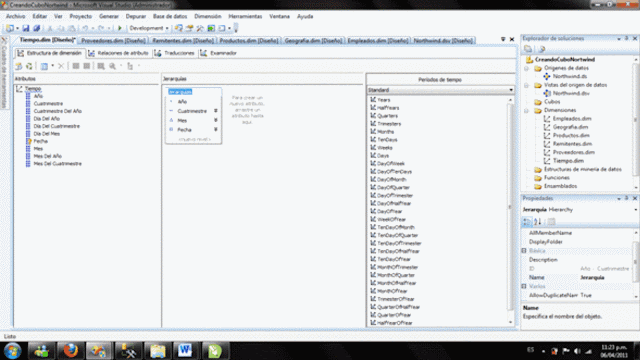
Task: Click the Alphabetical sort icon in Properties
Action: pyautogui.click(x=538, y=222)
